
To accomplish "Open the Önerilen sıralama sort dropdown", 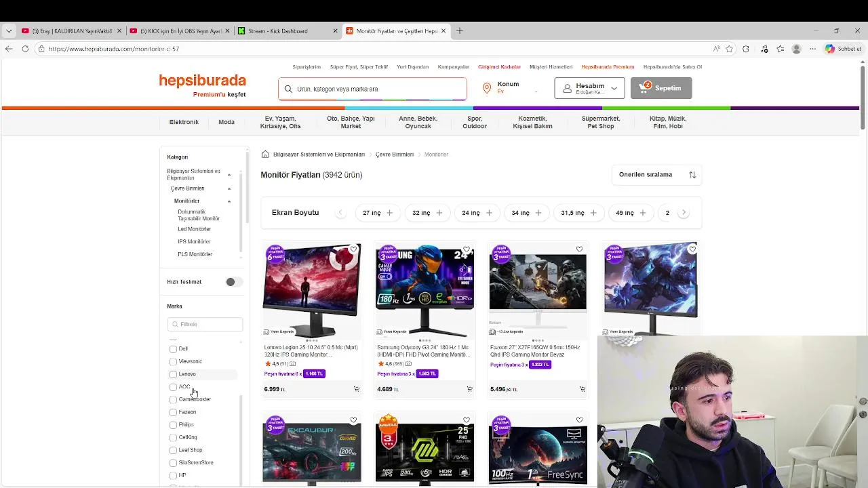I will coord(656,175).
